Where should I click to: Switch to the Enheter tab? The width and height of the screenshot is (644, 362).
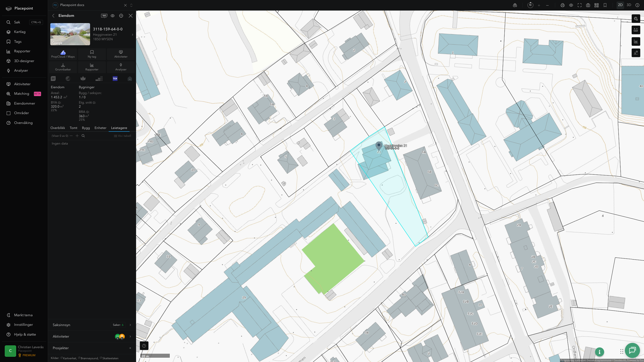tap(100, 128)
